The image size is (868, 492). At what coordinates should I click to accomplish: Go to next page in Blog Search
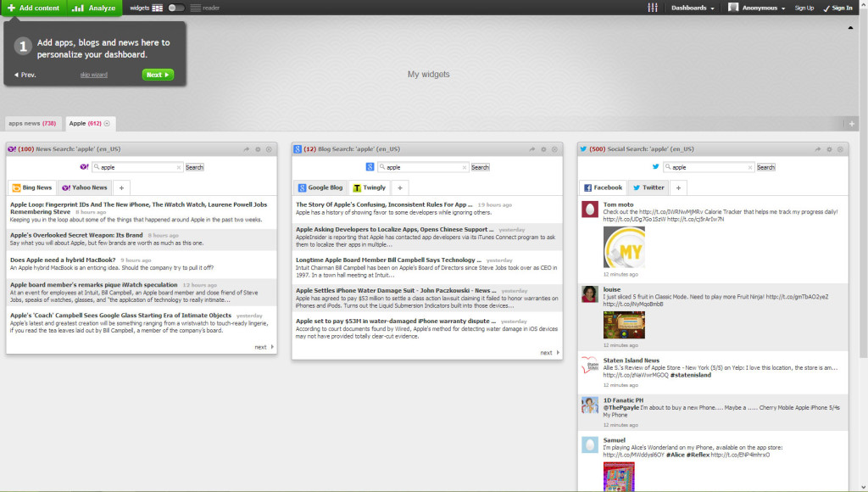point(549,352)
